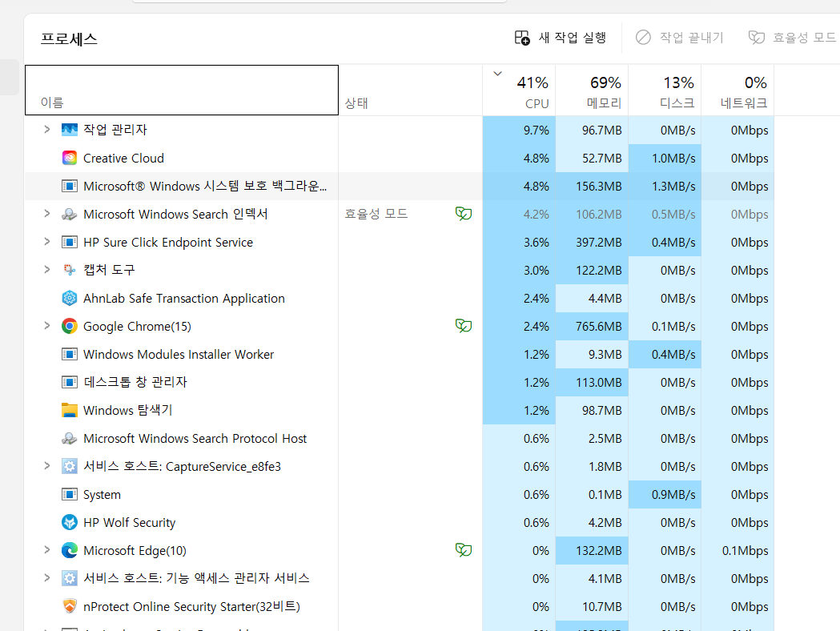Toggle efficiency mode leaf on Google Chrome
The image size is (840, 631).
[x=464, y=326]
